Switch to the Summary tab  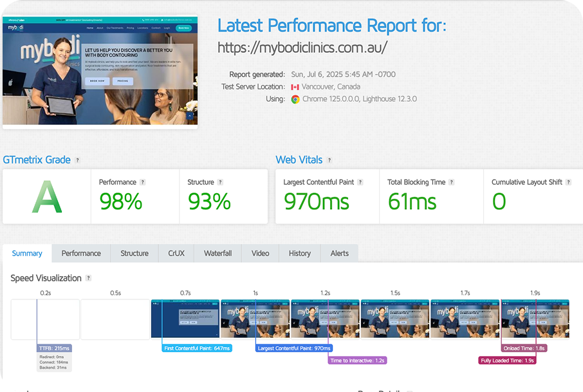pos(27,253)
